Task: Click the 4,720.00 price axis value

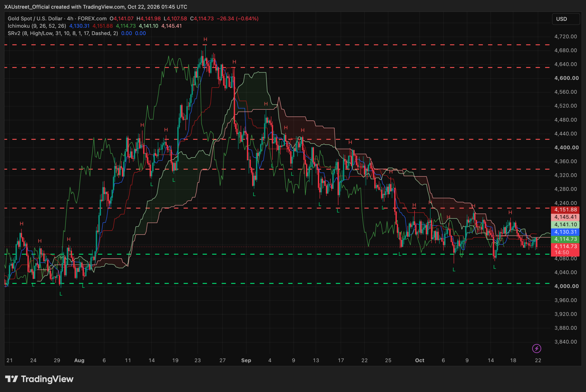Action: pyautogui.click(x=565, y=36)
